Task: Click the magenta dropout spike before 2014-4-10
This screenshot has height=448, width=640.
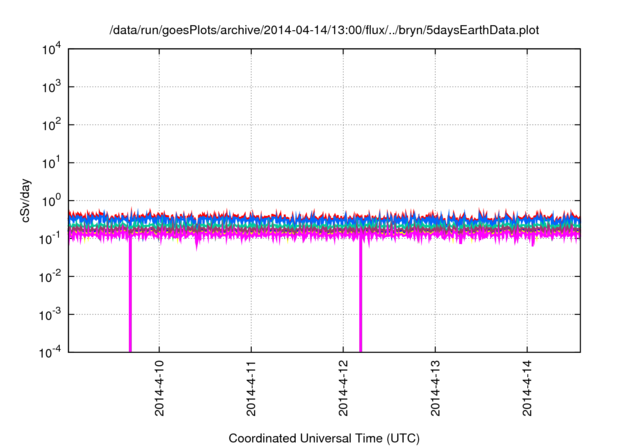Action: (130, 296)
